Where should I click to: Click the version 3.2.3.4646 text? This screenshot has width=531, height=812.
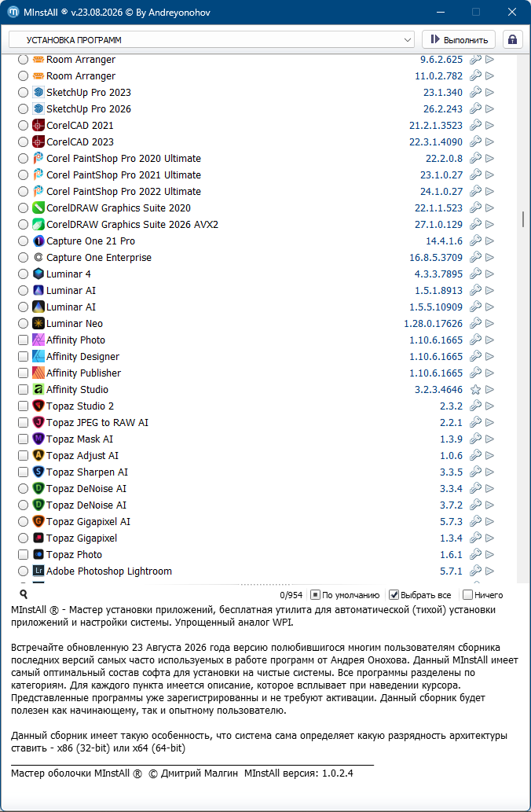pos(439,389)
